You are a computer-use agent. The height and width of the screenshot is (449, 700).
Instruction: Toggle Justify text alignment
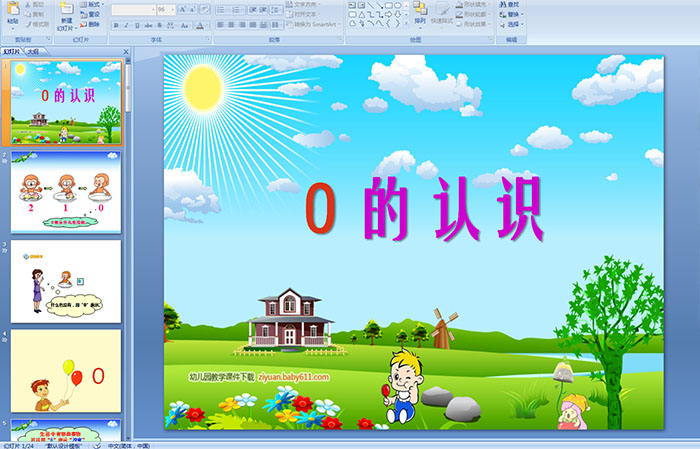pos(253,25)
